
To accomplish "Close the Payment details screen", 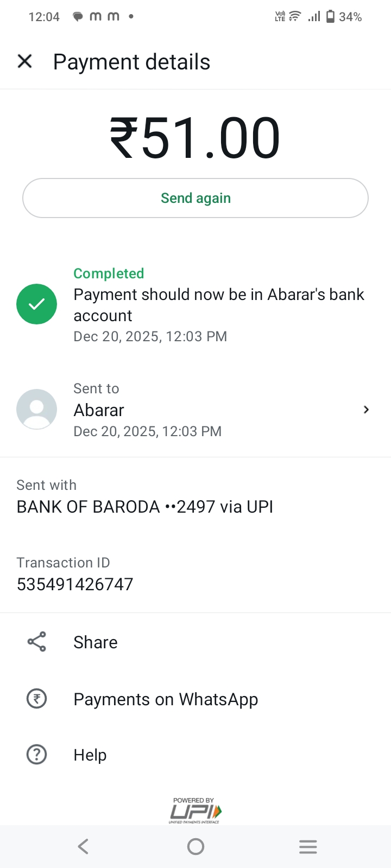I will click(x=25, y=61).
